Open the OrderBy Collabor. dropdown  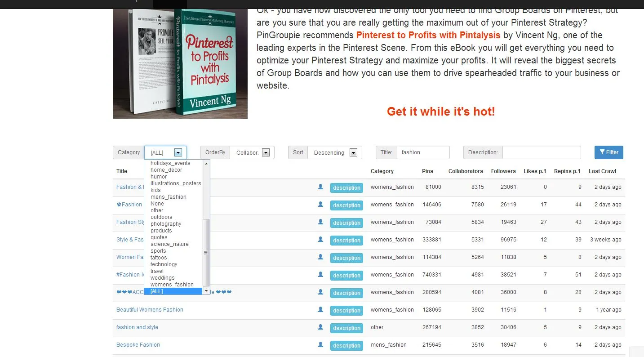tap(252, 152)
